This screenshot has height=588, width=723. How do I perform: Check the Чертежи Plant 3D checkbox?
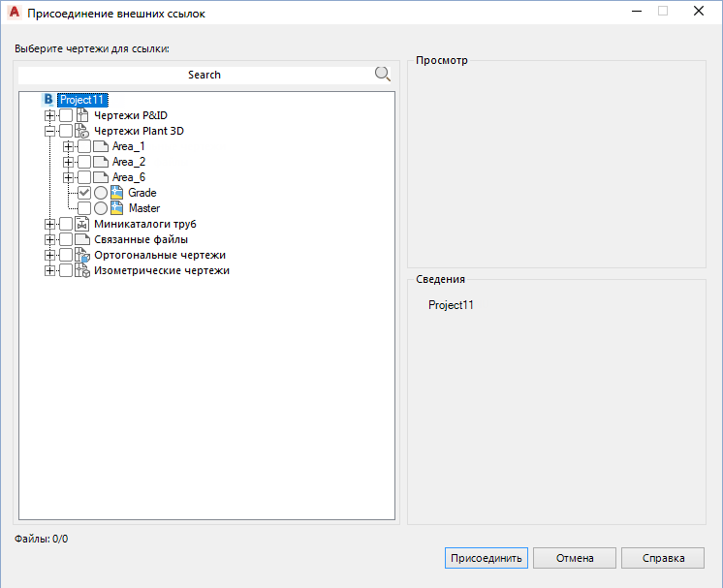(x=66, y=131)
